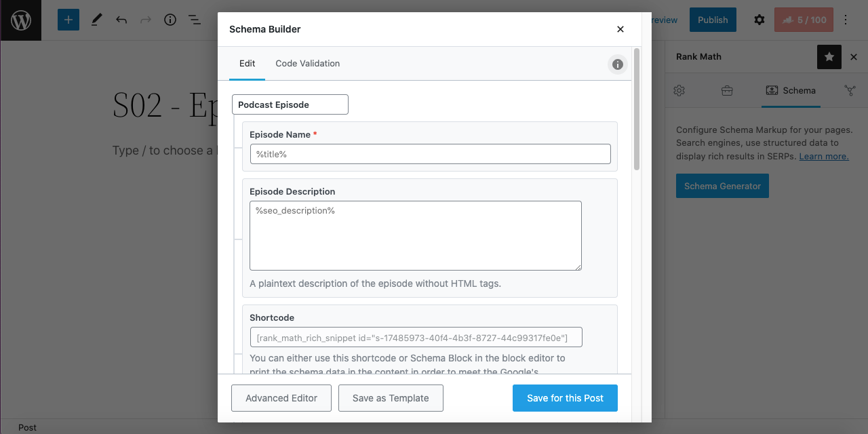The width and height of the screenshot is (868, 434).
Task: Click the Undo arrow icon
Action: (121, 20)
